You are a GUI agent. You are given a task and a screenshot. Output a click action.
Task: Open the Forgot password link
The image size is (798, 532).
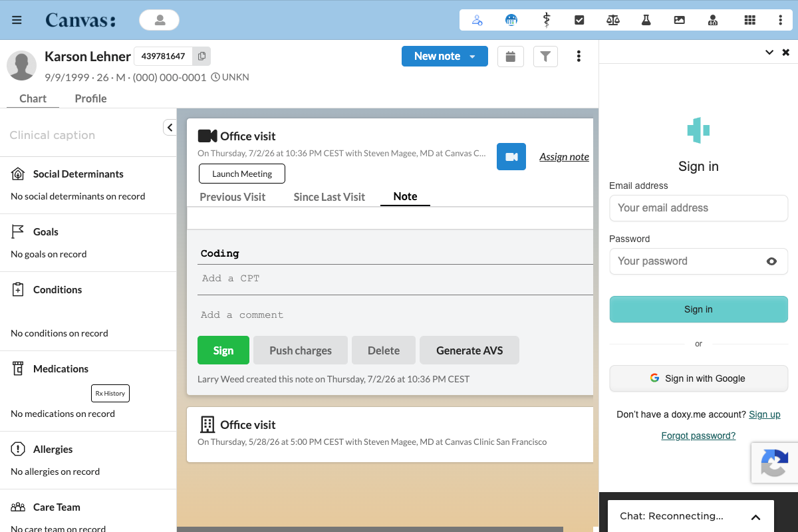698,436
